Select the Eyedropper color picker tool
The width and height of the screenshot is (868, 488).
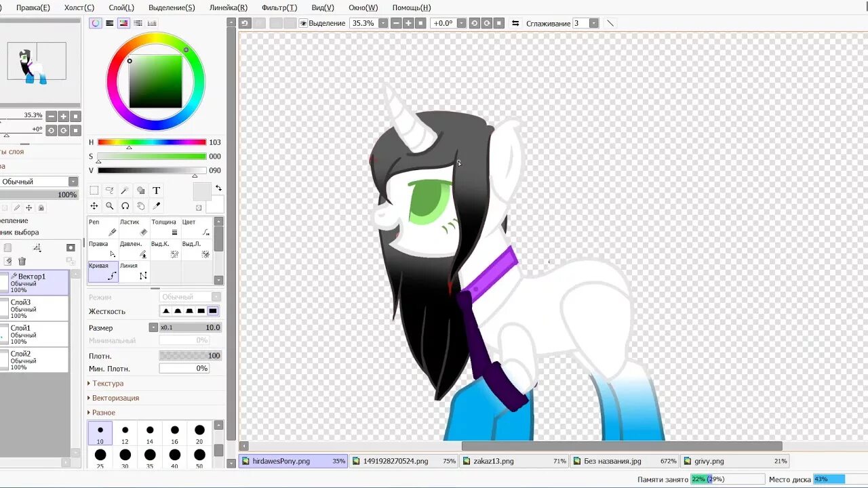pos(156,206)
